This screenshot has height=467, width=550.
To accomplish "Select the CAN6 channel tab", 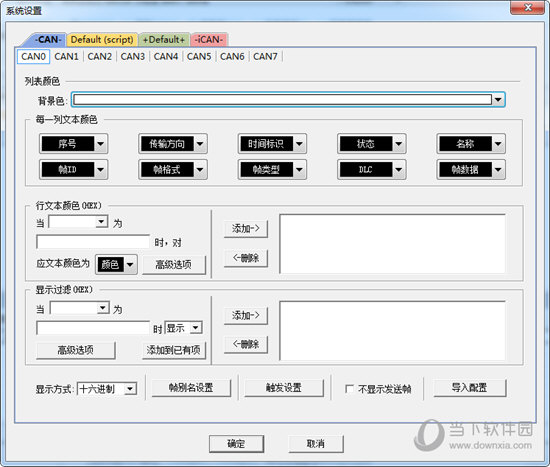I will pos(232,56).
